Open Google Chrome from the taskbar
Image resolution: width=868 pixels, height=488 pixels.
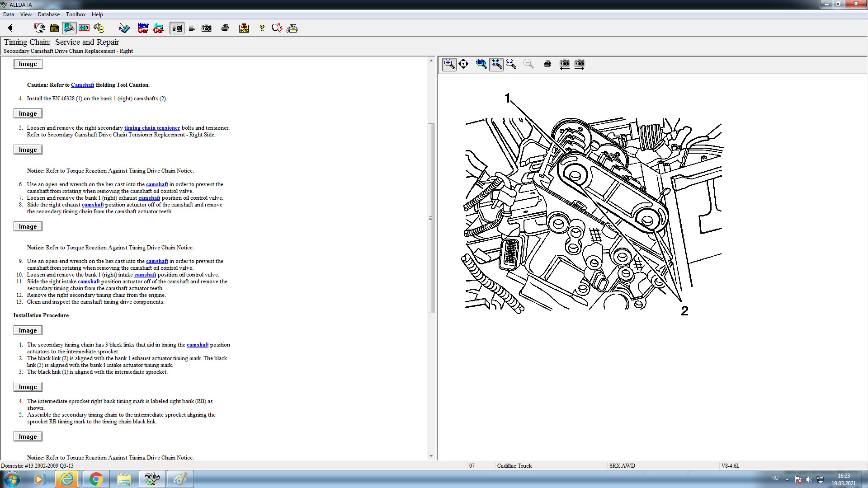(x=96, y=479)
